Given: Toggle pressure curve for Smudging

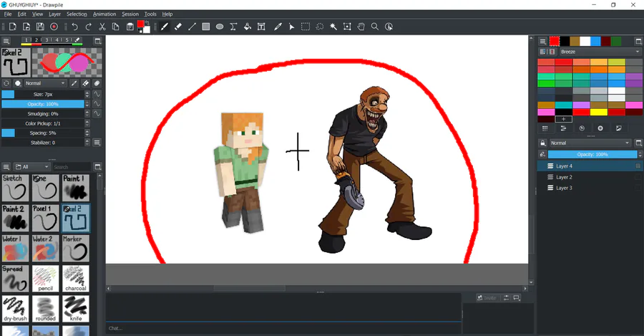Looking at the screenshot, I should coord(97,113).
